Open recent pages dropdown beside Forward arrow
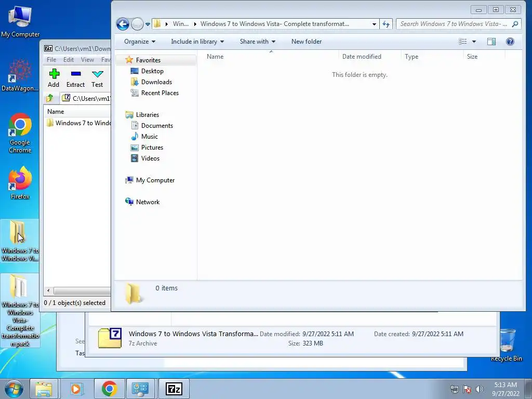 148,24
